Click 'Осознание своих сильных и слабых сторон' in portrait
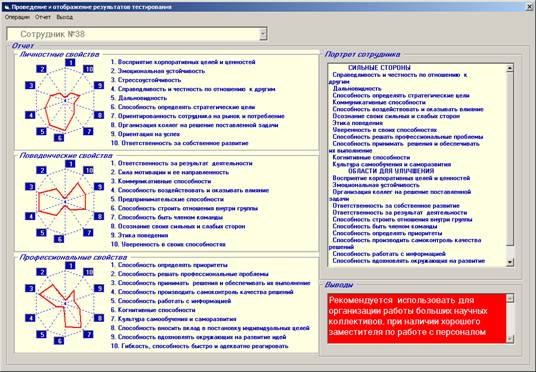The image size is (536, 372). click(396, 116)
